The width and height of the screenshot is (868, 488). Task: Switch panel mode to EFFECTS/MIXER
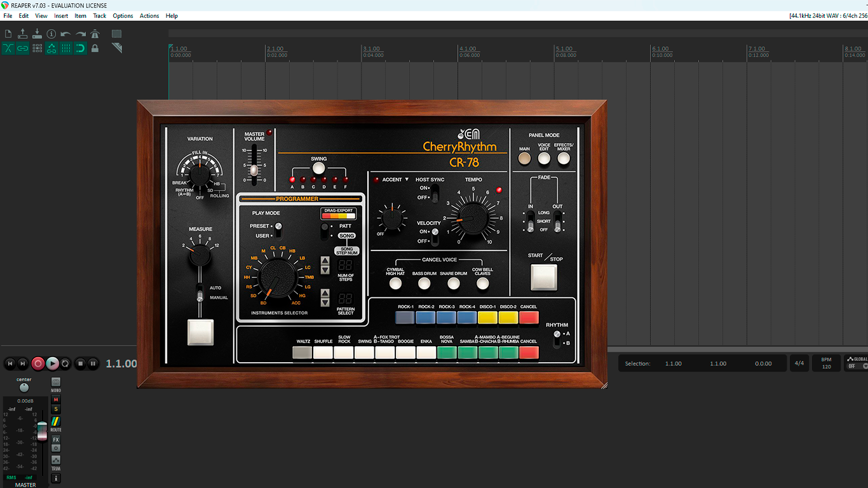564,159
